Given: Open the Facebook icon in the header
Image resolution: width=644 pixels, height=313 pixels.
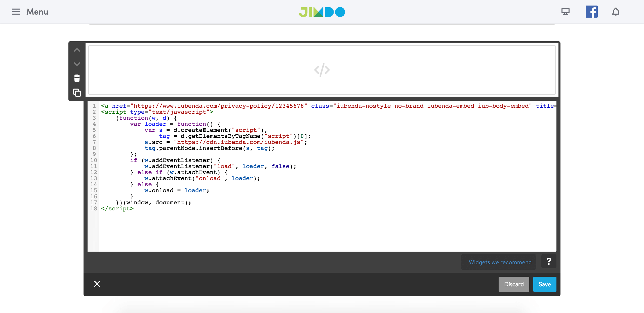Looking at the screenshot, I should point(591,11).
